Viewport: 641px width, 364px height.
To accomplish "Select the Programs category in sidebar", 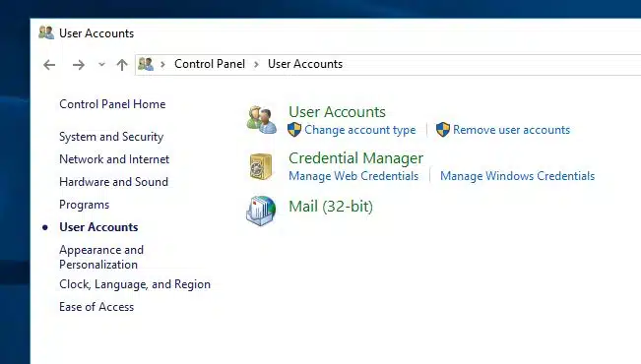I will tap(85, 205).
